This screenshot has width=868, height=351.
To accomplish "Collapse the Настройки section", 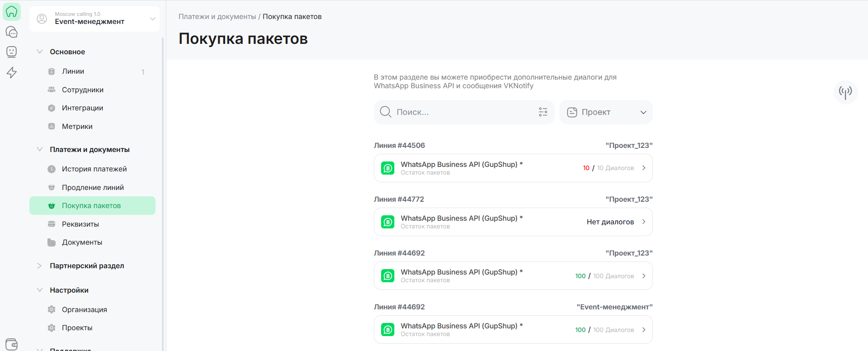I will 40,290.
